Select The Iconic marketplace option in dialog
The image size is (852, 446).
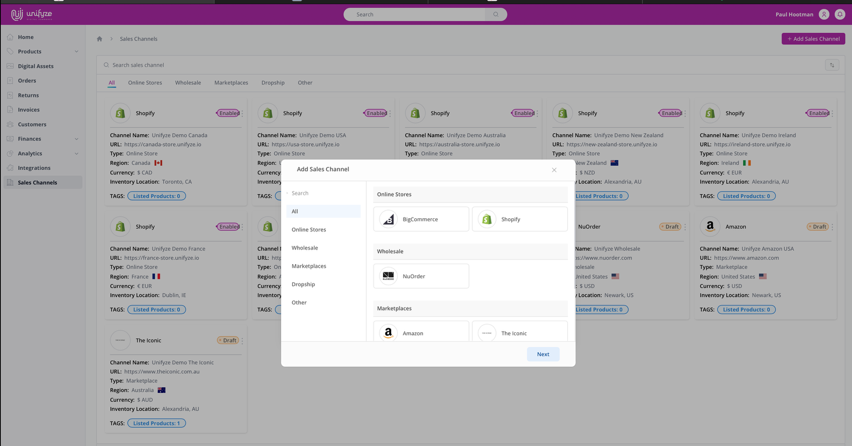tap(519, 331)
